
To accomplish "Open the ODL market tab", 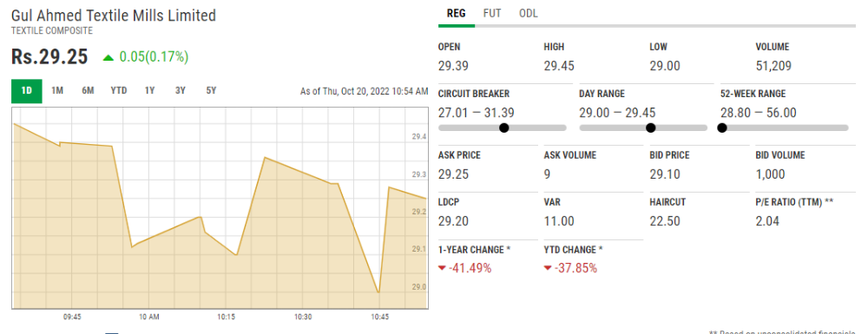I will 528,13.
